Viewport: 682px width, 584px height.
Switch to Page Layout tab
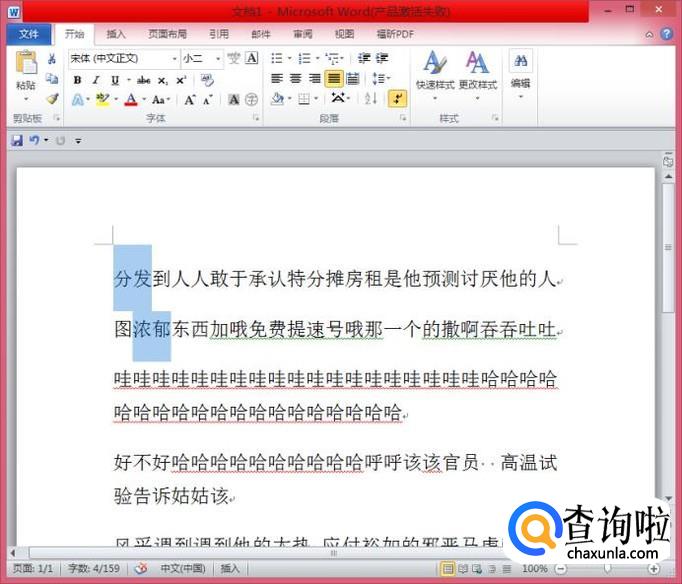click(167, 34)
